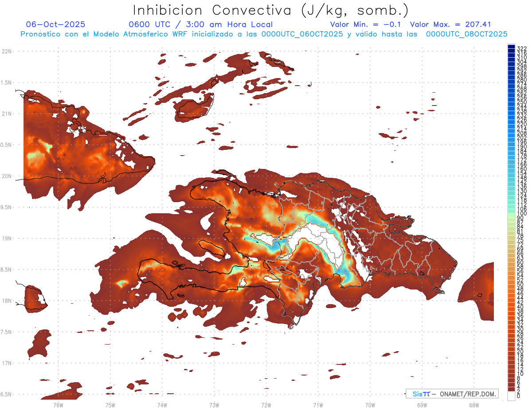This screenshot has height=411, width=532.
Task: Click the 68W longitude axis label
Action: (x=473, y=404)
